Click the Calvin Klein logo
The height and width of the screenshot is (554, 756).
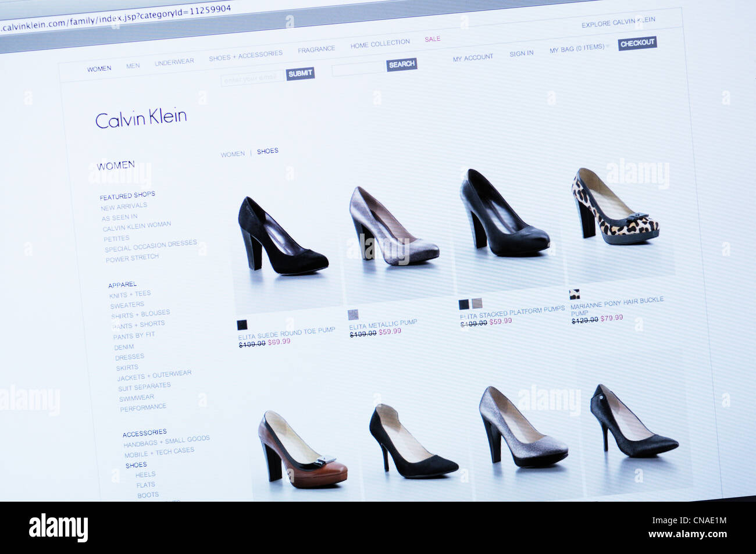click(x=141, y=118)
